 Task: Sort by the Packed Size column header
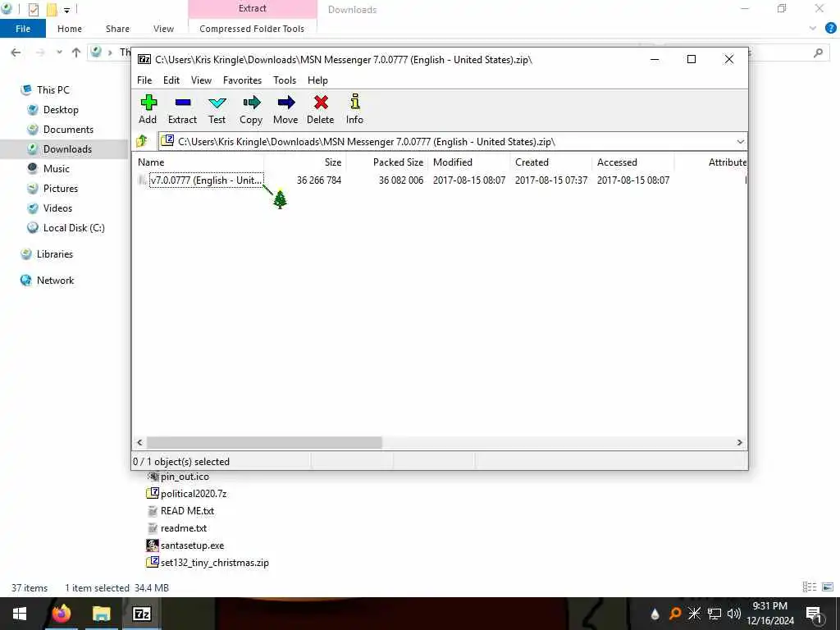pyautogui.click(x=387, y=162)
